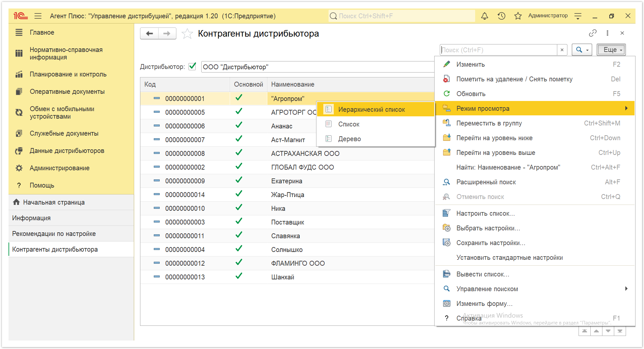The width and height of the screenshot is (644, 349).
Task: Click the Перейти на уровень выше icon
Action: [446, 152]
